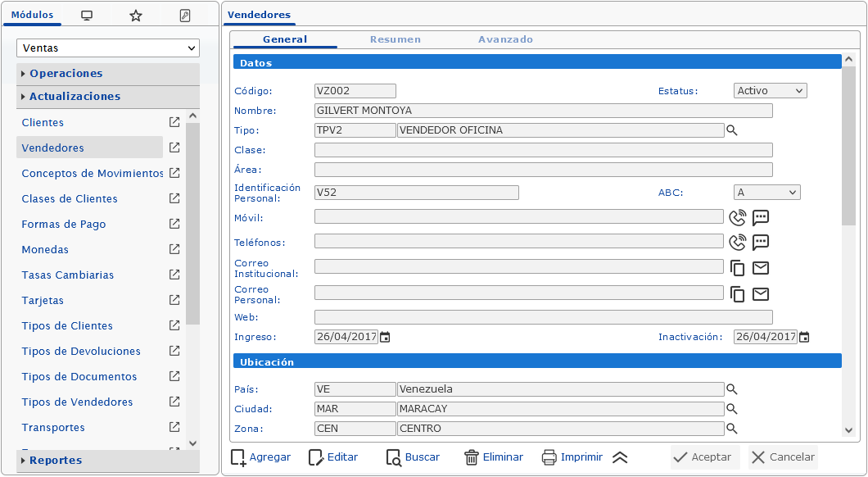Click the Web input field
The image size is (868, 477).
click(x=544, y=317)
